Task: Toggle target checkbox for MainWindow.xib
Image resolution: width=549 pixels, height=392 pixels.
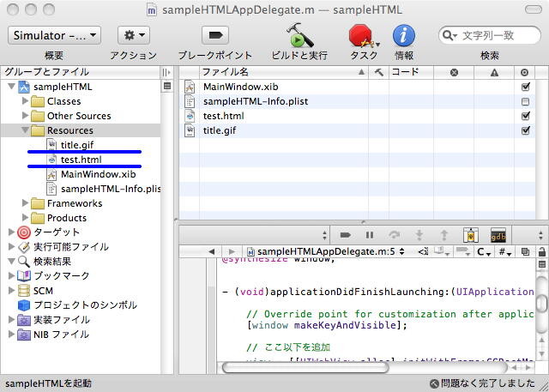Action: (x=525, y=87)
